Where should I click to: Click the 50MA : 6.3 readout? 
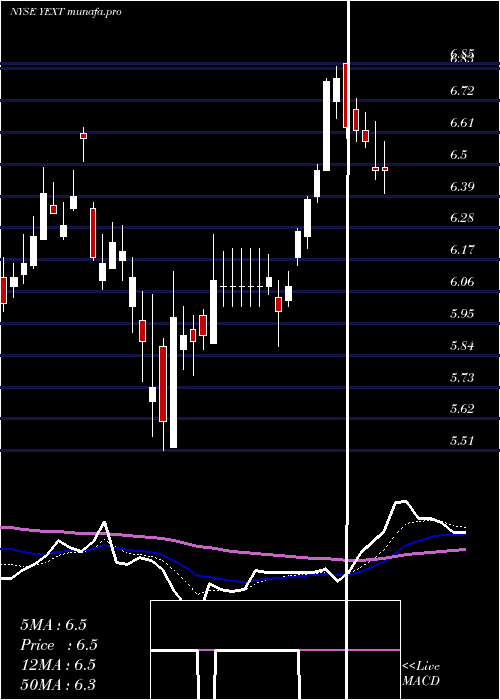coord(58,685)
